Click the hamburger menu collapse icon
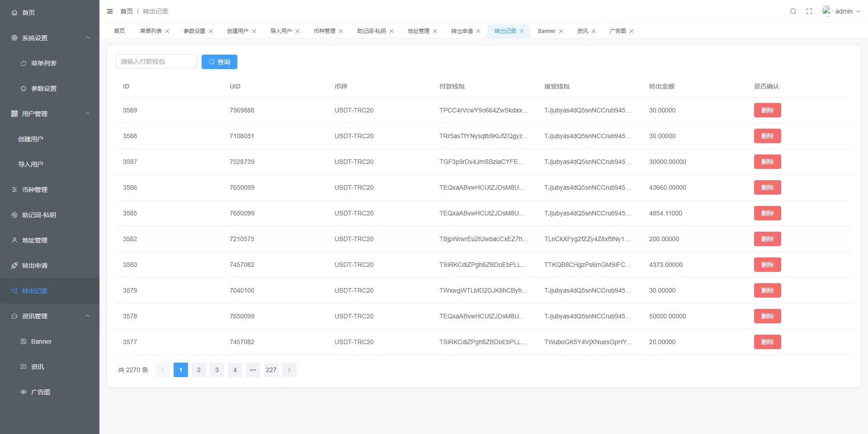Screen dimensions: 868x434 (110, 11)
